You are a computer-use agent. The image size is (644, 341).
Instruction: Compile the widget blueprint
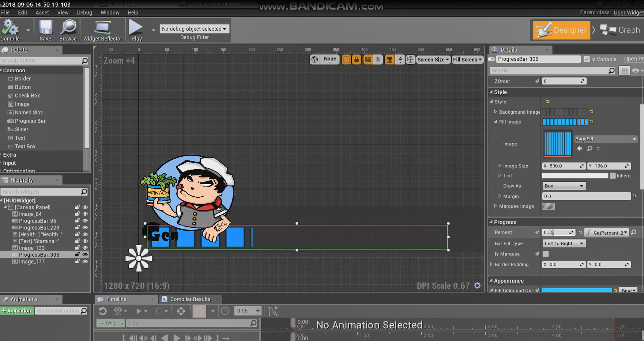[10, 31]
